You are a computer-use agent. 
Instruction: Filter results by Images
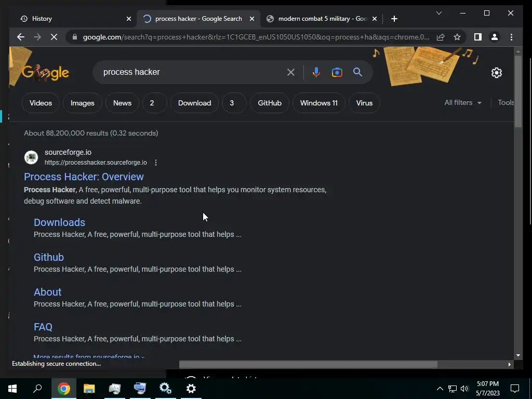[83, 103]
